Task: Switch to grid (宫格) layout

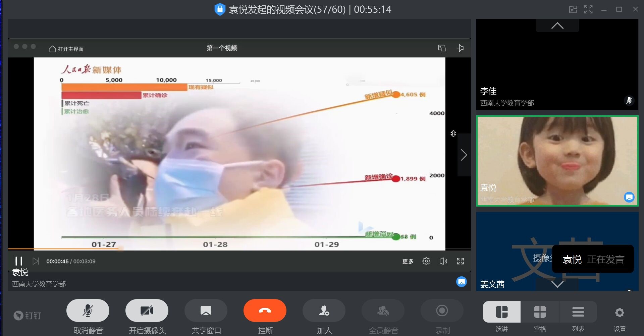Action: click(x=540, y=312)
